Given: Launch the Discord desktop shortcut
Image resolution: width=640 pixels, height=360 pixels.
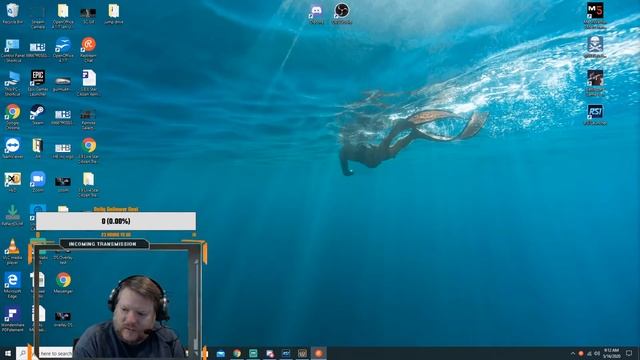Looking at the screenshot, I should point(316,13).
